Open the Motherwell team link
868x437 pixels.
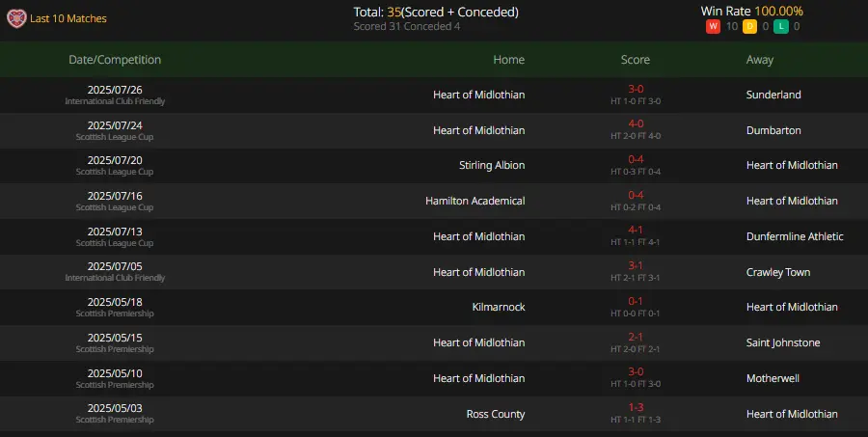click(x=773, y=378)
